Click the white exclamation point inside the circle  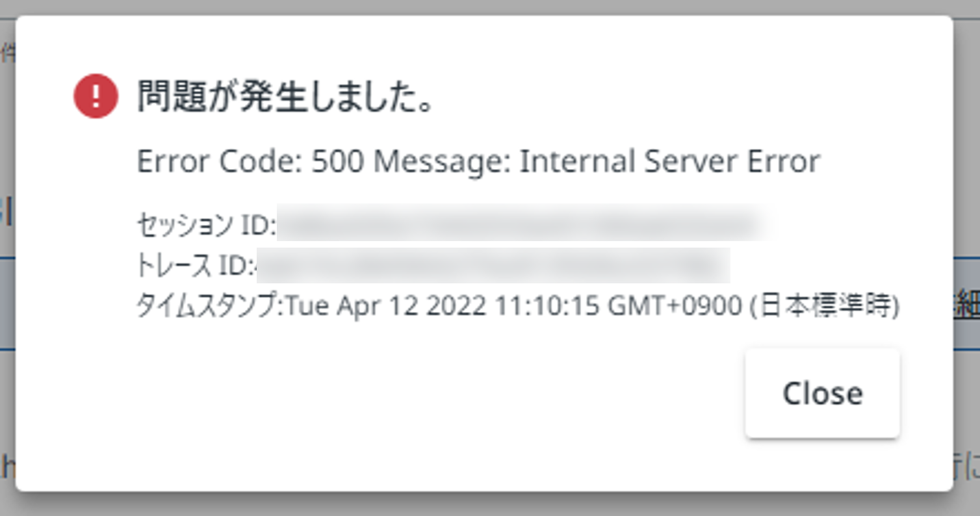pos(96,95)
